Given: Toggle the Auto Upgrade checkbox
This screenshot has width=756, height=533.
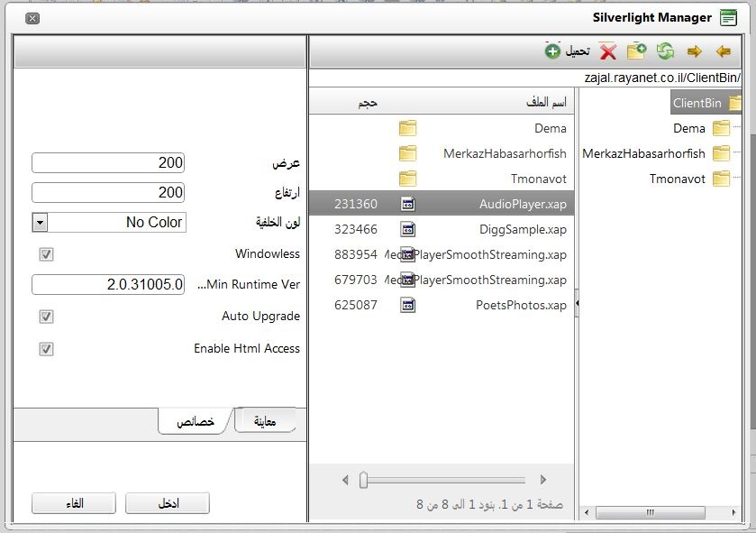Looking at the screenshot, I should pos(46,317).
